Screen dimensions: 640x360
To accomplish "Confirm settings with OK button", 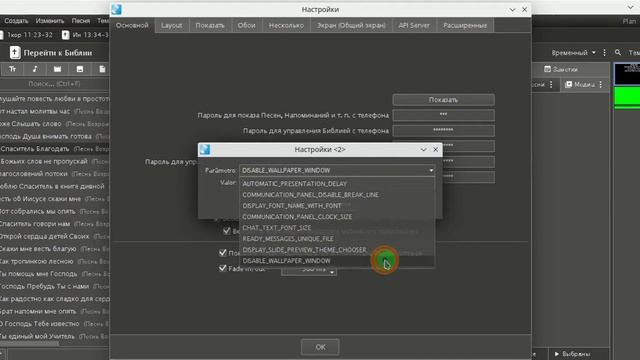I will (x=320, y=347).
